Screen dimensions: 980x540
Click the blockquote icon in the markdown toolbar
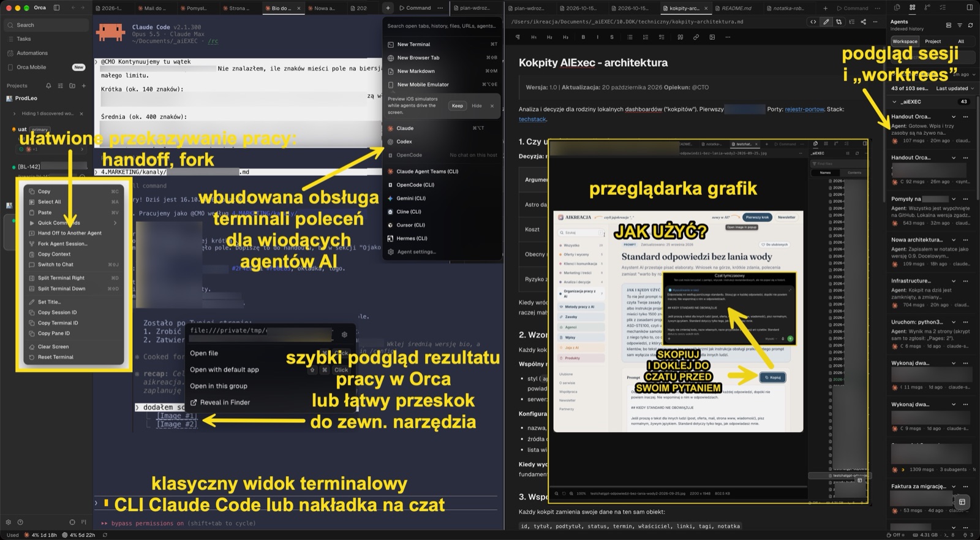pyautogui.click(x=680, y=37)
